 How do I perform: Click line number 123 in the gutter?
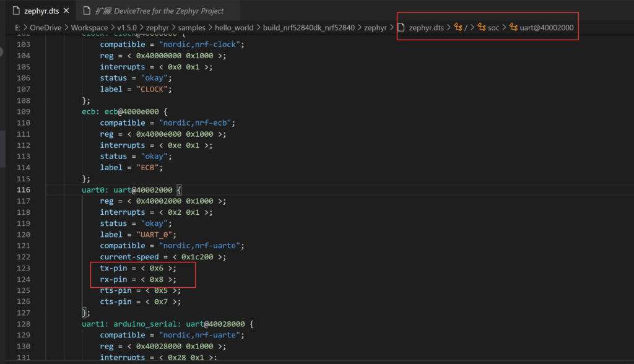[24, 268]
